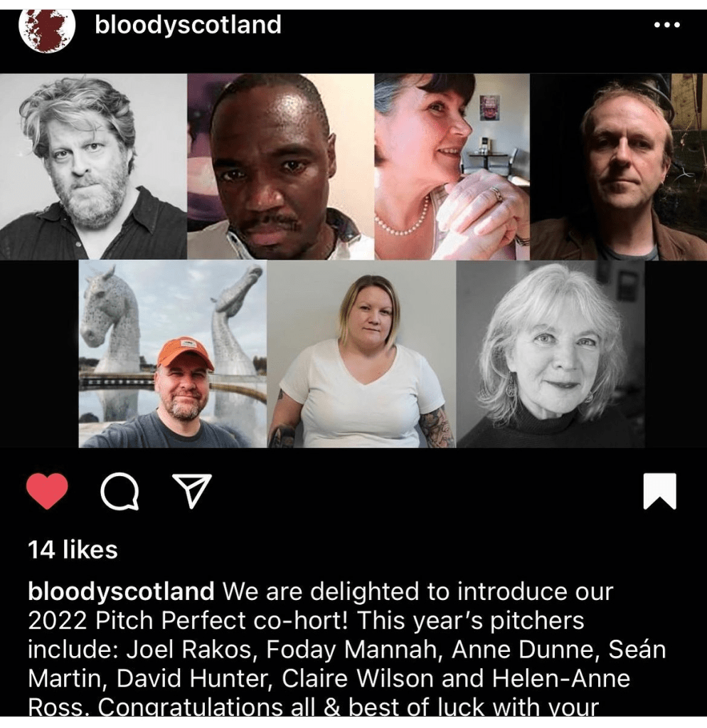This screenshot has height=728, width=707.
Task: Select black-and-white photo of white-haired woman
Action: pyautogui.click(x=551, y=354)
